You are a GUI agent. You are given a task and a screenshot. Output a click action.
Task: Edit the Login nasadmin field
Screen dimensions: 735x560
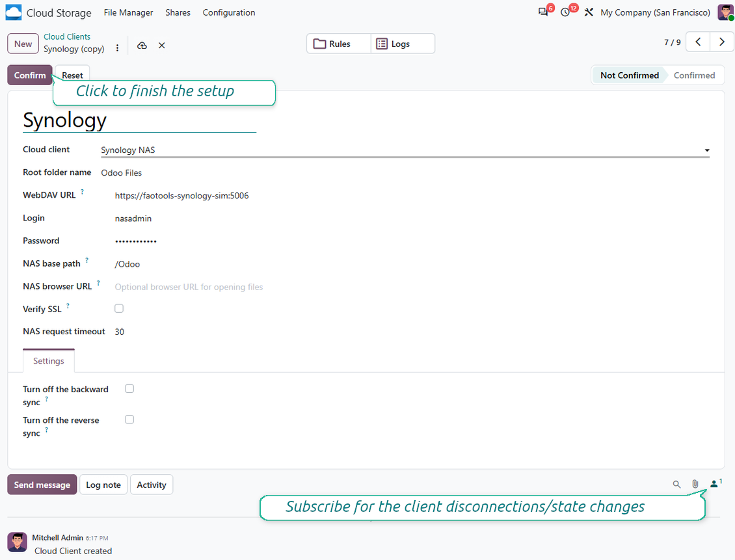(x=412, y=219)
